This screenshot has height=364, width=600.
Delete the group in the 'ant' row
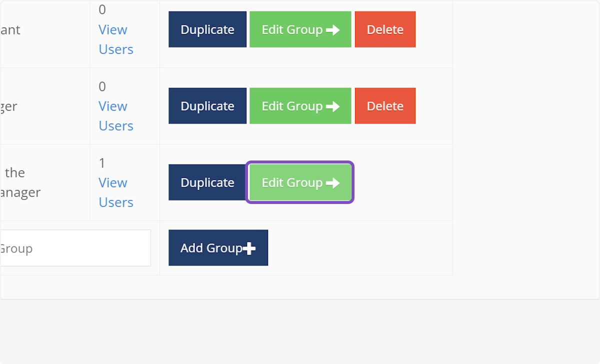[x=385, y=29]
